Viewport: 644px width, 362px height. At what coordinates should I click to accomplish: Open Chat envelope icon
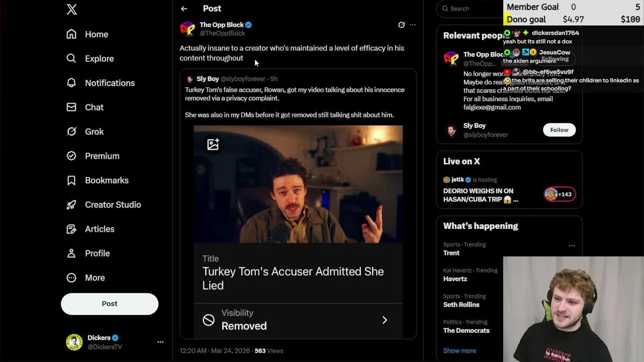[x=71, y=107]
